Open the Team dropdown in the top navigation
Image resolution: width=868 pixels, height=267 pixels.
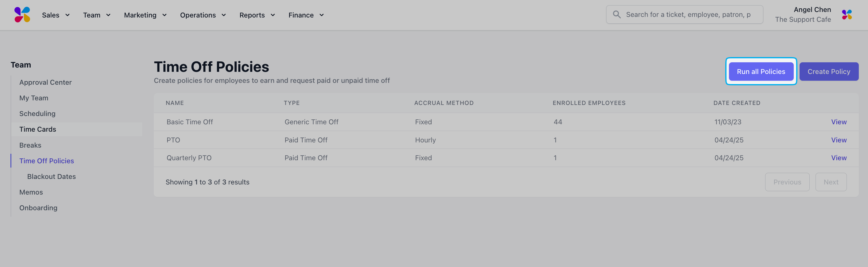[97, 15]
